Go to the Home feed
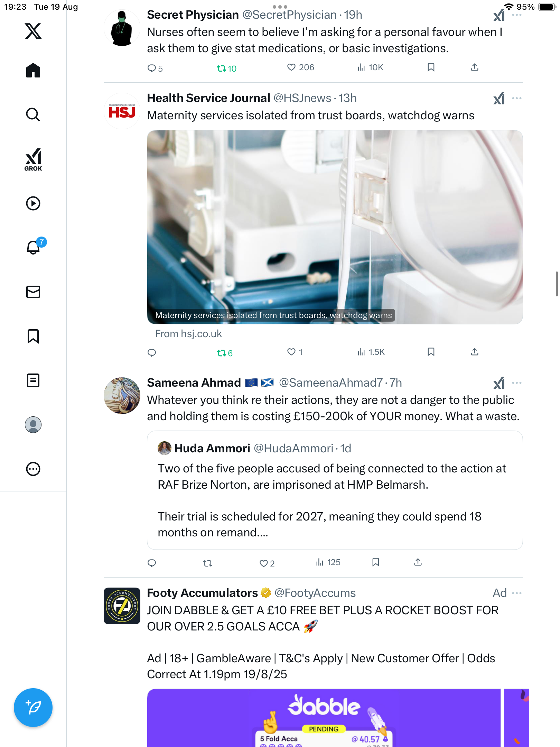 pos(33,70)
